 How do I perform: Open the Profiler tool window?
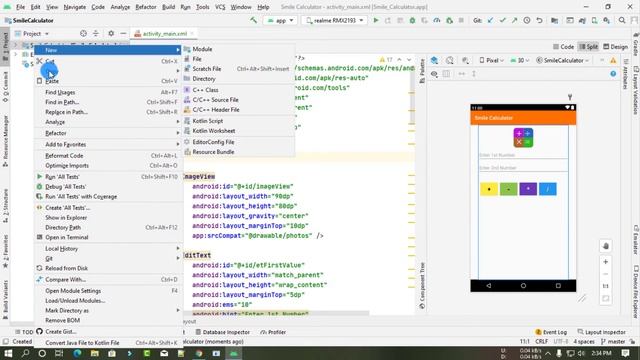(x=273, y=332)
